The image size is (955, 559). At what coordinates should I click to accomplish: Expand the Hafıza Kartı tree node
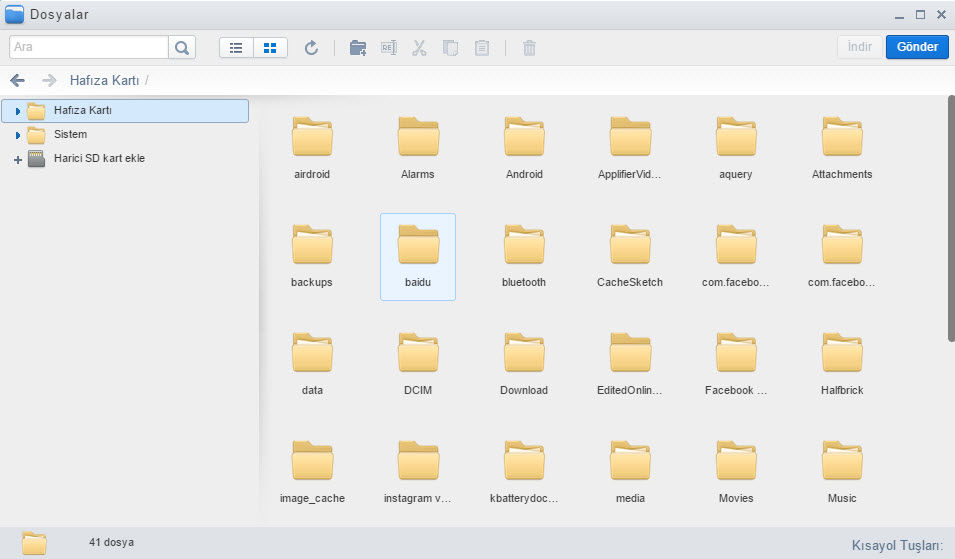click(18, 110)
